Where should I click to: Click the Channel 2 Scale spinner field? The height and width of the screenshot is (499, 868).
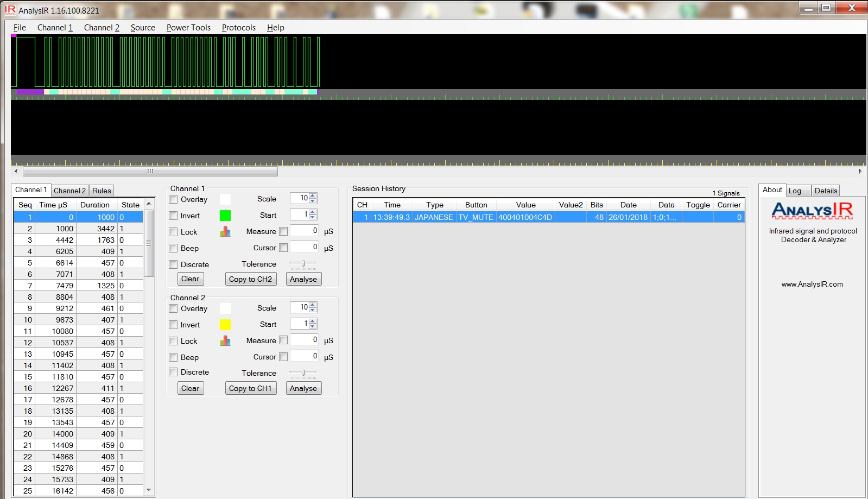(303, 307)
